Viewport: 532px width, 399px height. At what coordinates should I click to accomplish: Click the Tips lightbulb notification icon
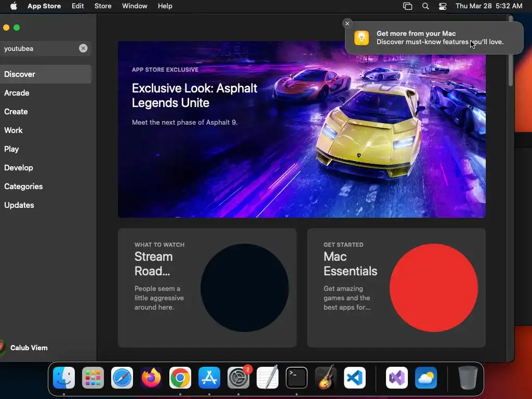tap(362, 37)
